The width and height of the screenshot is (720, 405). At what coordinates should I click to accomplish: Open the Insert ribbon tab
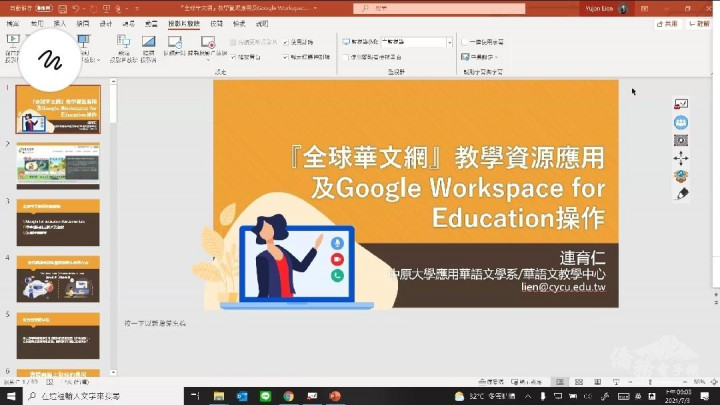60,23
